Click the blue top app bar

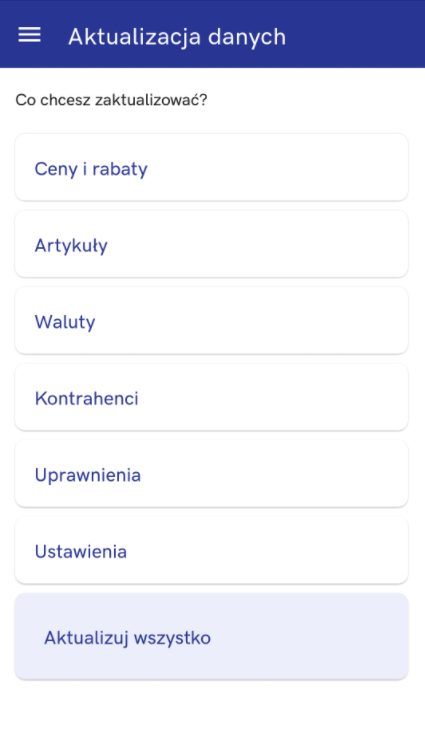(x=212, y=34)
